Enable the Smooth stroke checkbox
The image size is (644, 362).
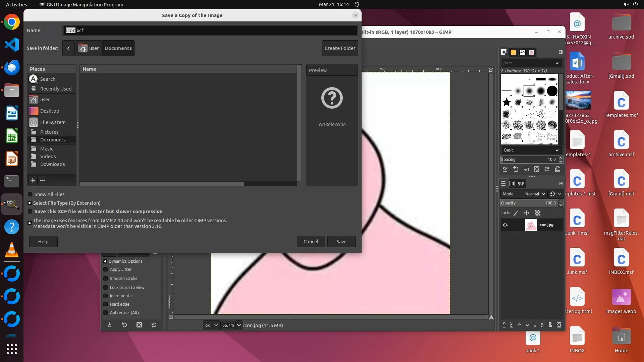[x=106, y=279]
